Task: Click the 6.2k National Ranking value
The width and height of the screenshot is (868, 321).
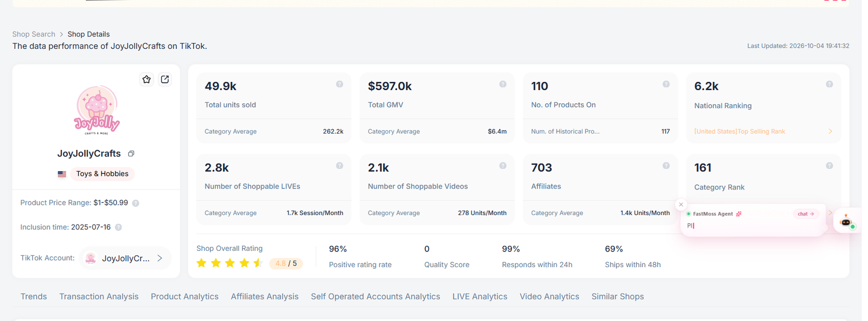Action: tap(706, 86)
